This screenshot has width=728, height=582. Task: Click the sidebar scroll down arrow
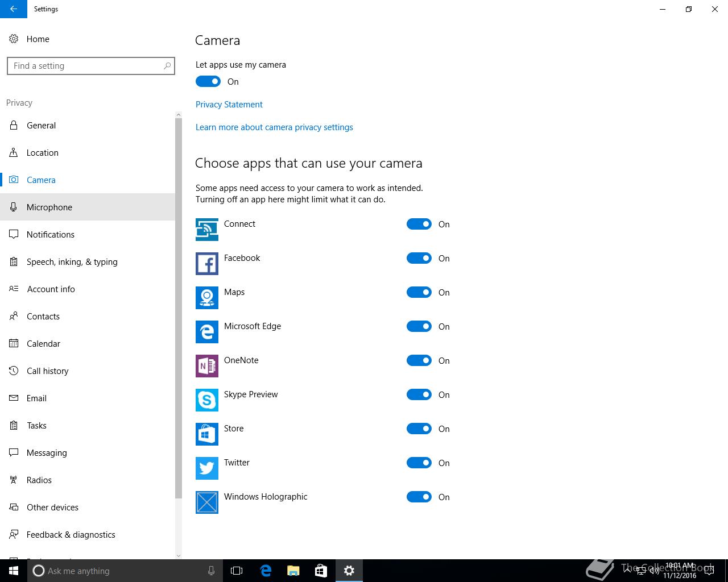[179, 555]
